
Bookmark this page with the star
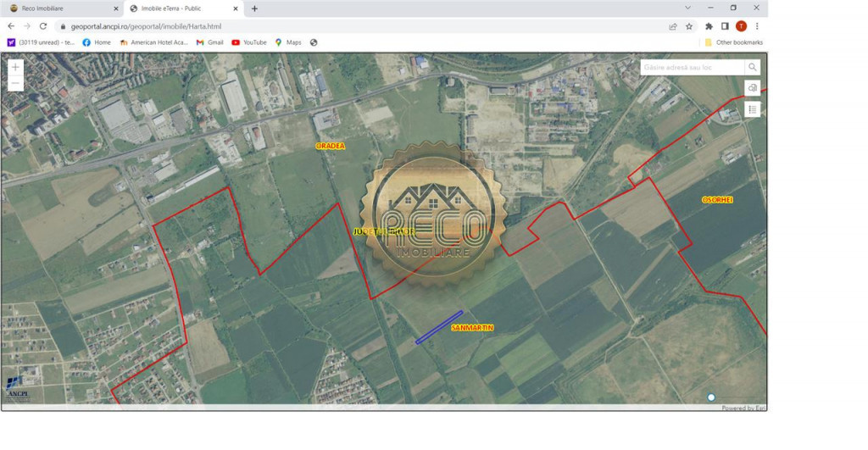[x=688, y=26]
